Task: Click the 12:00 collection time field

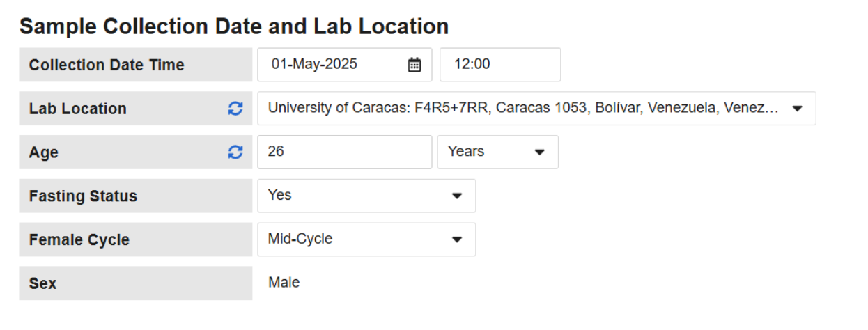Action: pos(499,65)
